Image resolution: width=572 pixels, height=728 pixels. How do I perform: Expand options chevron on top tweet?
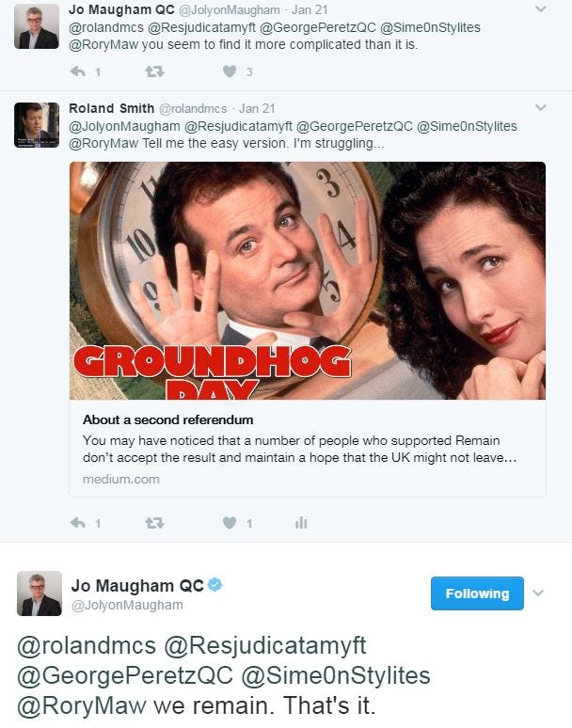click(540, 8)
